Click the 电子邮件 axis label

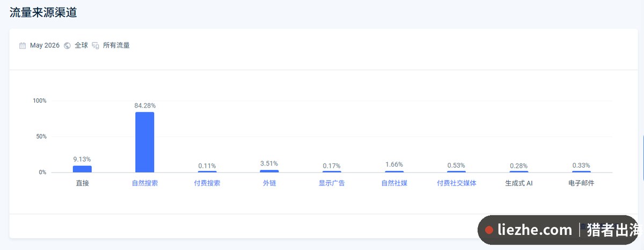pyautogui.click(x=581, y=183)
